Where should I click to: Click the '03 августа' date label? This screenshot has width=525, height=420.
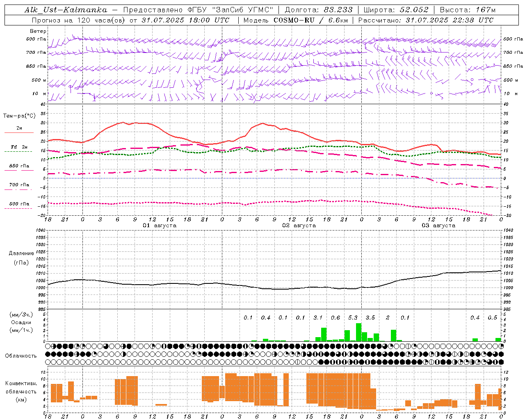point(438,226)
